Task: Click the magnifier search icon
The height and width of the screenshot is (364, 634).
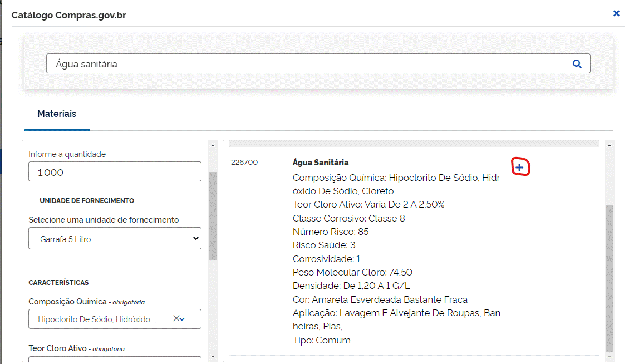Action: click(x=577, y=64)
